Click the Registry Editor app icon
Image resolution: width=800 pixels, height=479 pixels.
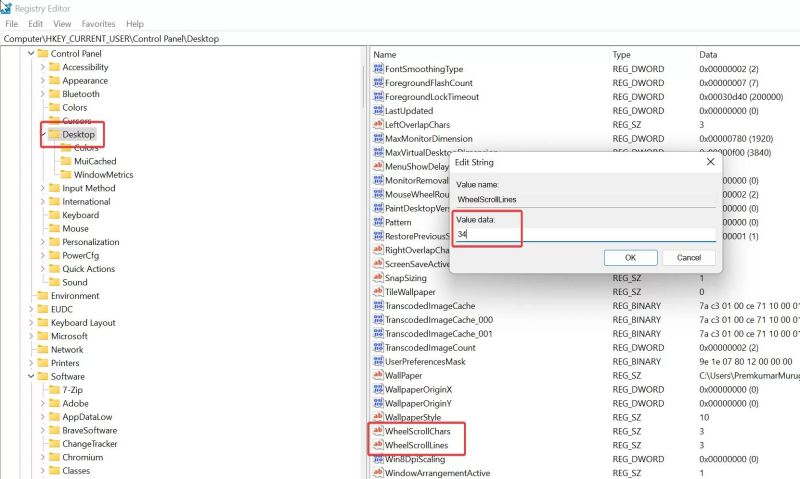[x=6, y=8]
